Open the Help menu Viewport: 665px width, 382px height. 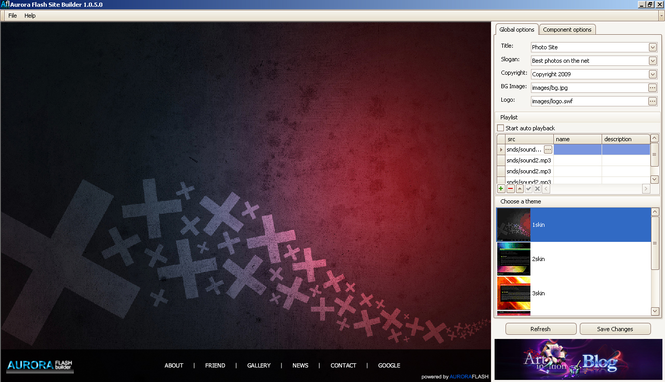(x=30, y=16)
